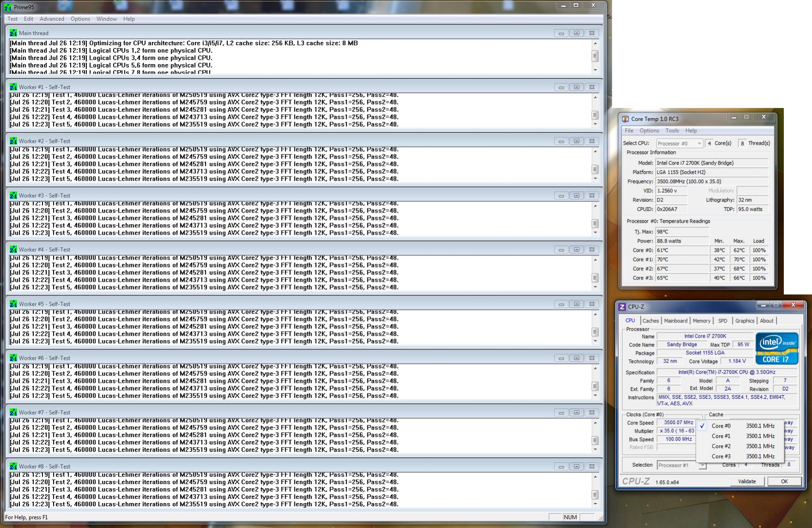The image size is (812, 528).
Task: Click the Core Voltage 1.184 V value
Action: (737, 361)
